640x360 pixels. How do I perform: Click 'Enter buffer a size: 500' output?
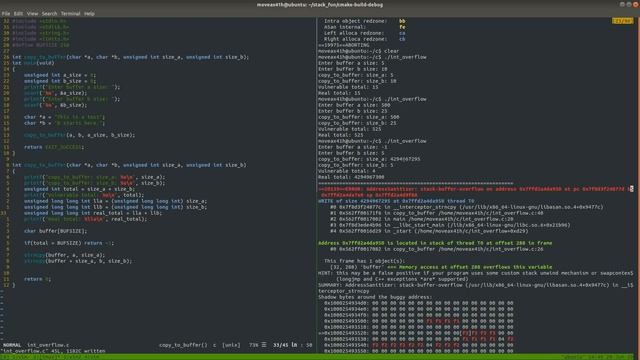click(x=354, y=105)
